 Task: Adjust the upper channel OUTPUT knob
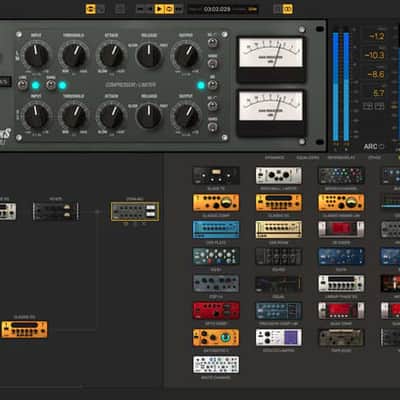point(186,56)
